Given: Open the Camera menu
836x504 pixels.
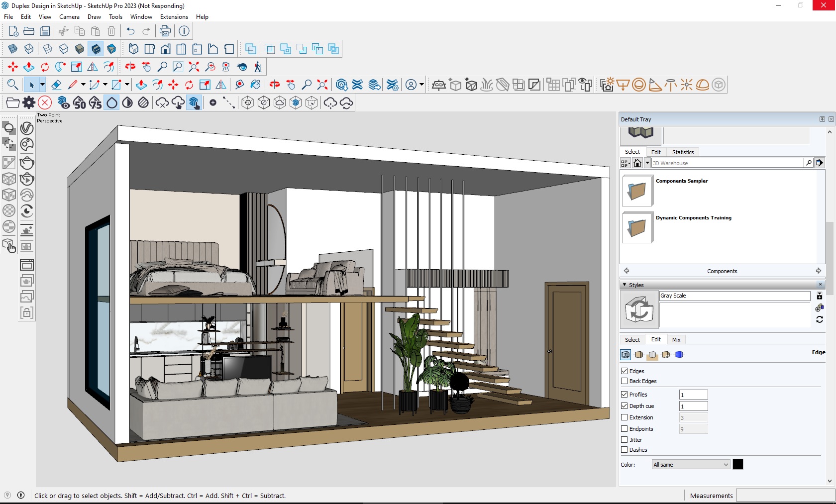Looking at the screenshot, I should click(x=69, y=17).
